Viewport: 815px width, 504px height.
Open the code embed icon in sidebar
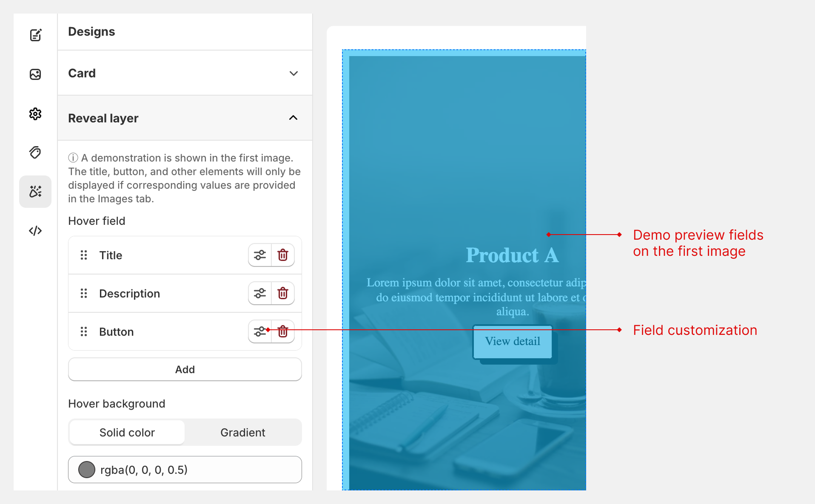[35, 231]
